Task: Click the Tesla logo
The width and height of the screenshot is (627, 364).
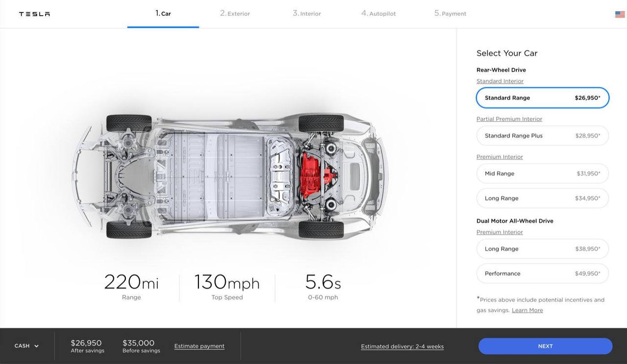Action: [x=34, y=14]
